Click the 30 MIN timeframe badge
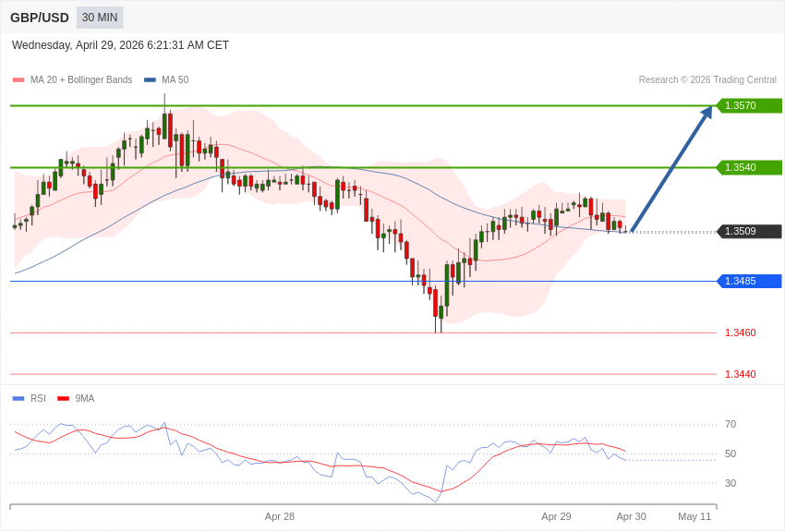 tap(100, 18)
